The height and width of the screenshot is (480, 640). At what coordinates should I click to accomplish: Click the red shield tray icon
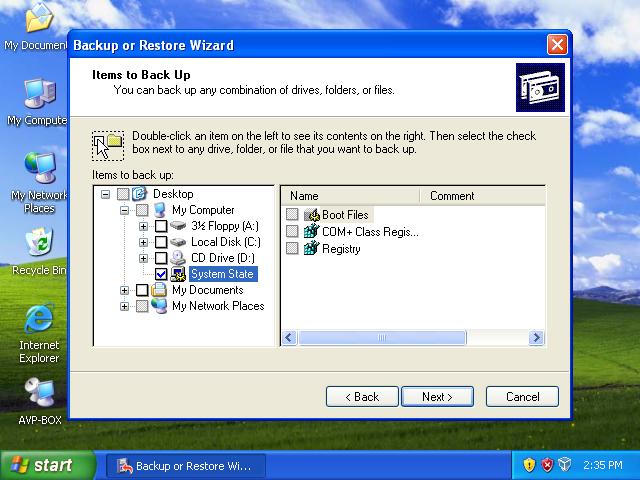547,464
